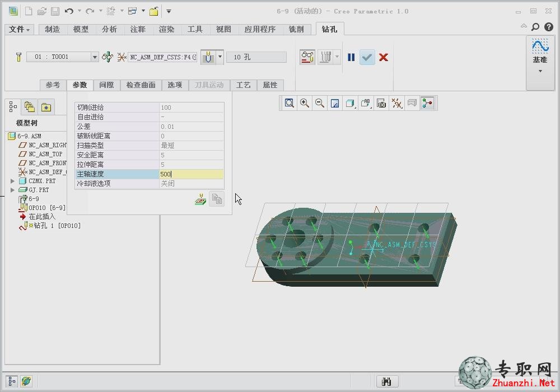Click the copy parameters icon
Viewport: 560px width, 392px height.
pyautogui.click(x=217, y=199)
